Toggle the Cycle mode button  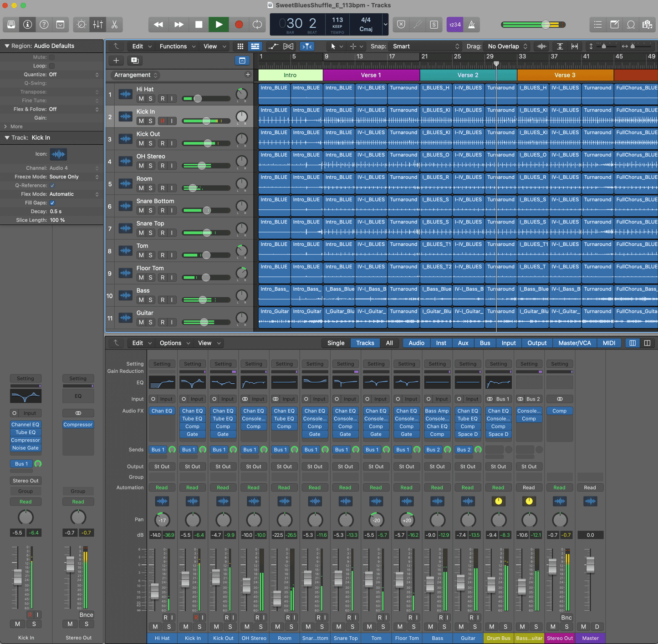[x=257, y=25]
